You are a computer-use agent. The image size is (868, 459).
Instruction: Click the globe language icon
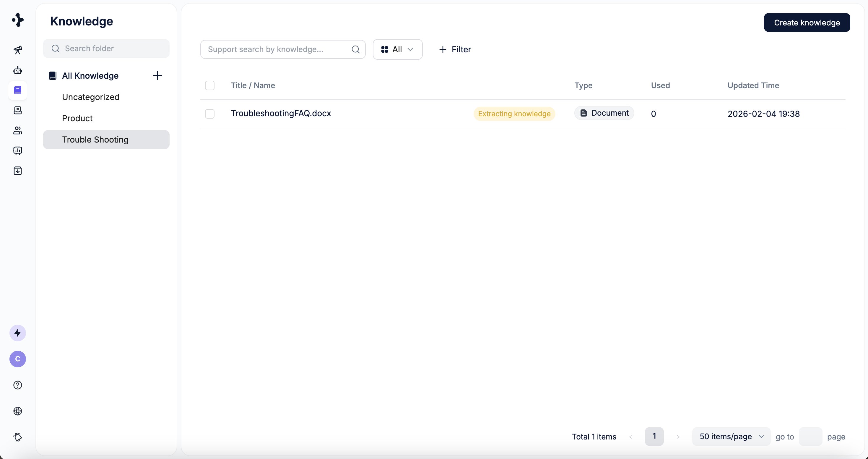(x=17, y=411)
